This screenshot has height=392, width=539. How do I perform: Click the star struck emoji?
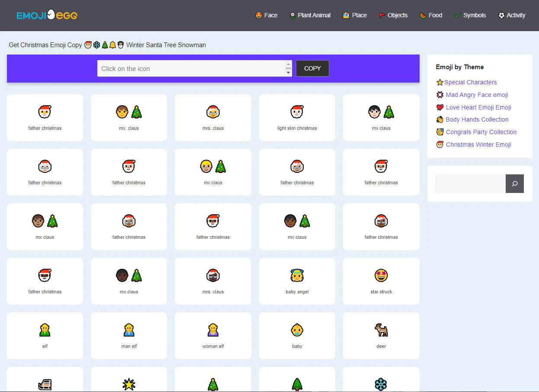pos(381,275)
